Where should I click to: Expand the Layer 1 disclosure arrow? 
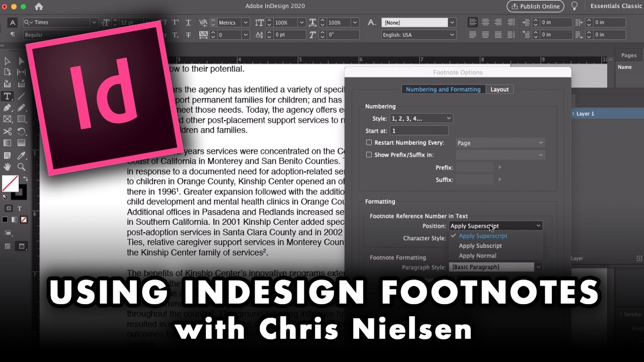click(574, 114)
